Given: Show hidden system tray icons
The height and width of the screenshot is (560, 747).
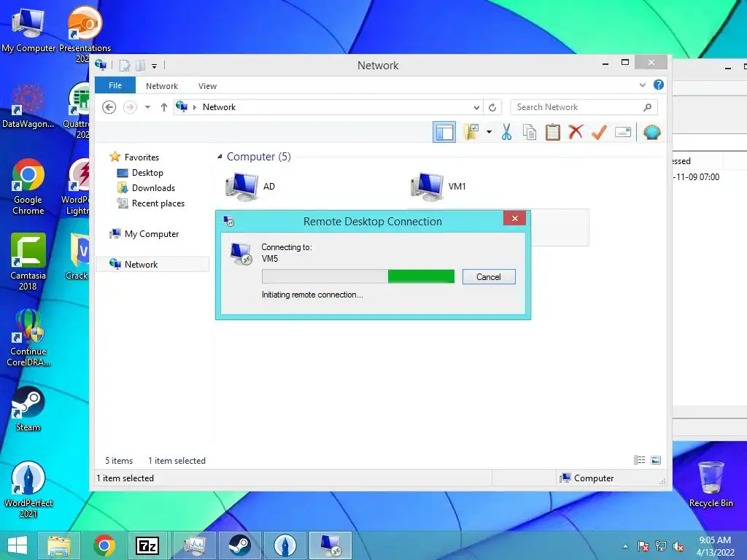Looking at the screenshot, I should click(625, 546).
